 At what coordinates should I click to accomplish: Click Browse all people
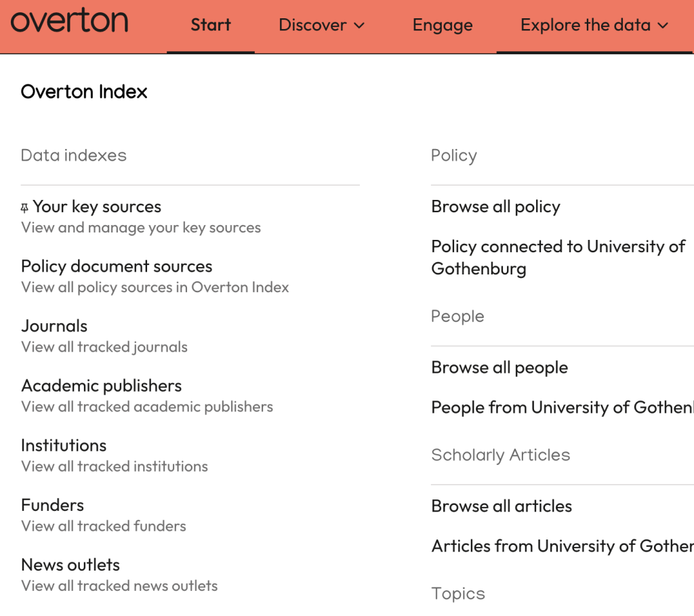[x=499, y=367]
